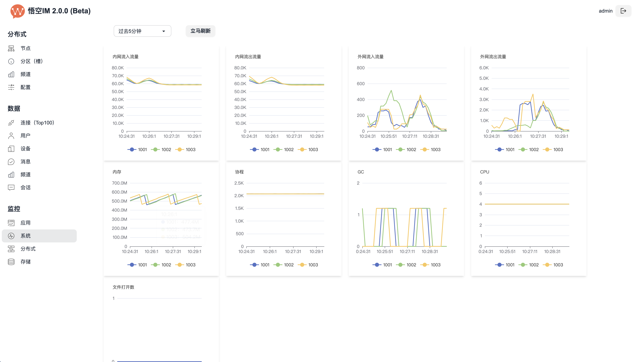644x362 pixels.
Task: Open the 会话 conversations link
Action: [x=25, y=187]
